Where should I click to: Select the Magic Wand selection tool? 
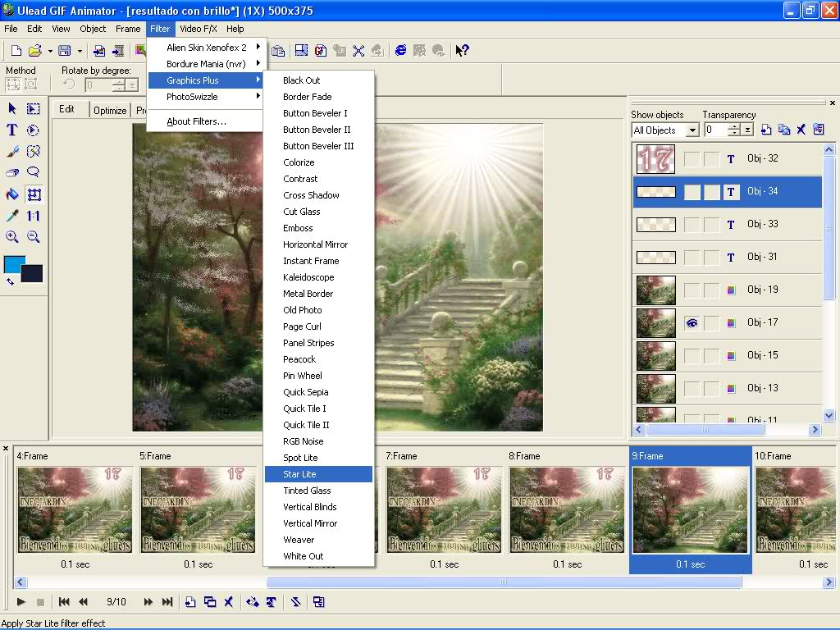[33, 152]
